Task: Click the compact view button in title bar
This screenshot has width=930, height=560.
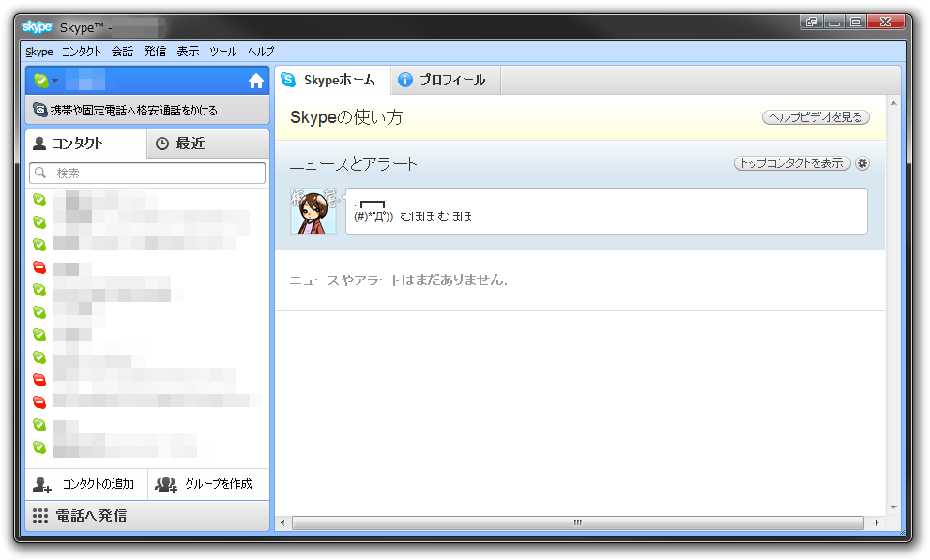Action: pos(812,22)
